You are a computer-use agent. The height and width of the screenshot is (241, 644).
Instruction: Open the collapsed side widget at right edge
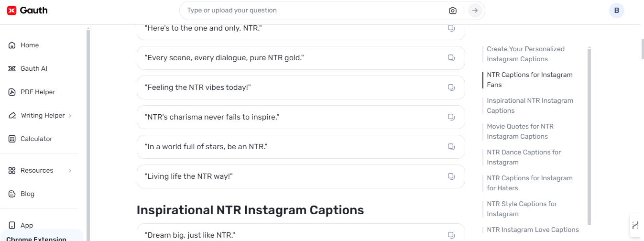pyautogui.click(x=635, y=225)
